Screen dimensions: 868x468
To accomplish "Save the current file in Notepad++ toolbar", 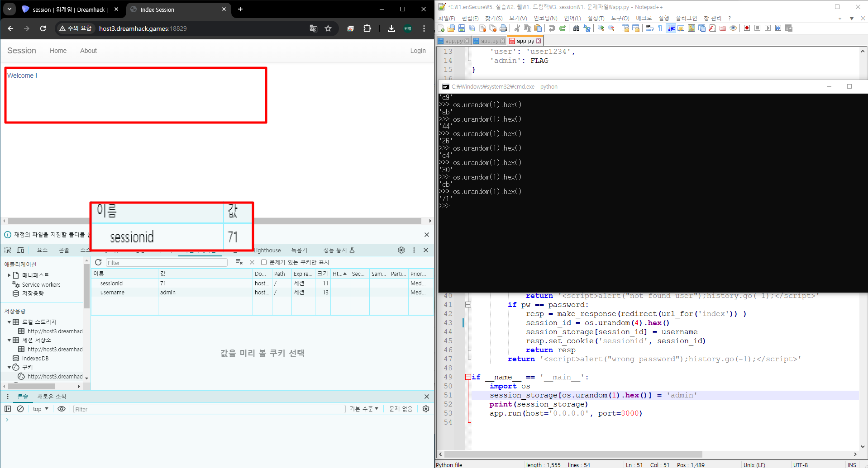I will pyautogui.click(x=462, y=28).
